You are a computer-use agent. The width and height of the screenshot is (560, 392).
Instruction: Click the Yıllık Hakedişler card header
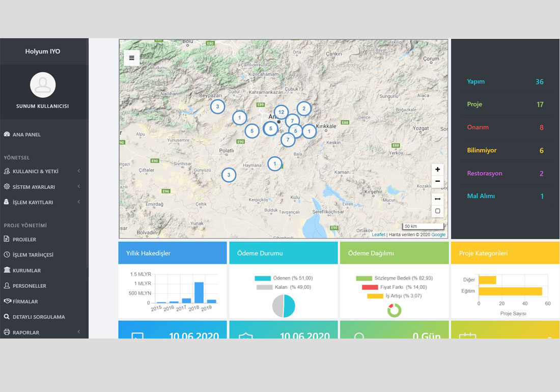pos(173,253)
